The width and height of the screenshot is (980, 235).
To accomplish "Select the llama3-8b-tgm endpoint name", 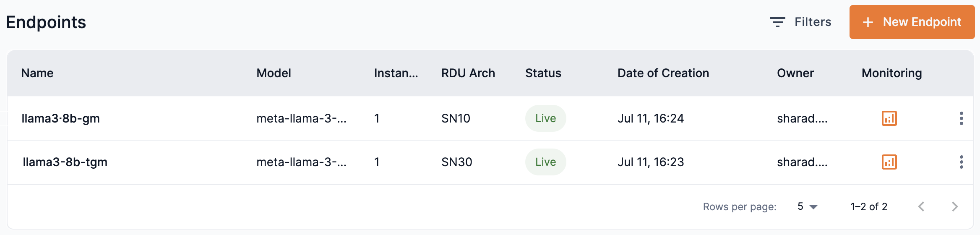I will tap(65, 162).
